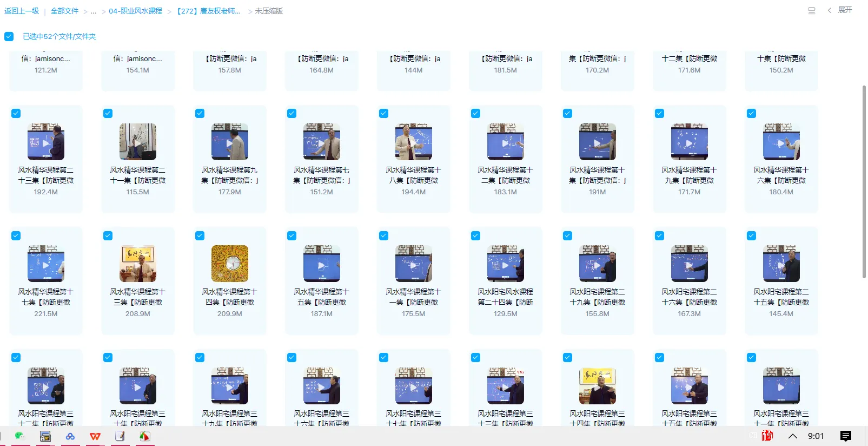Show hidden system tray icons
The width and height of the screenshot is (868, 446).
pyautogui.click(x=793, y=436)
